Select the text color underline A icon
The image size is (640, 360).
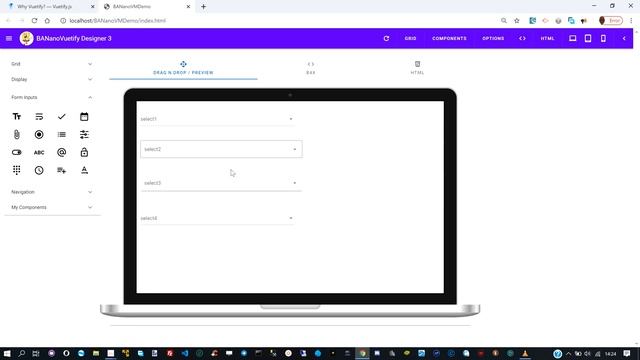(x=84, y=170)
